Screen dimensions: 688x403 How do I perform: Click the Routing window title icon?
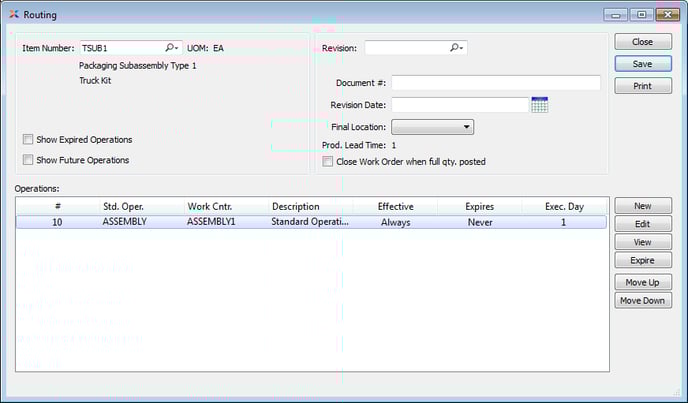[x=12, y=15]
